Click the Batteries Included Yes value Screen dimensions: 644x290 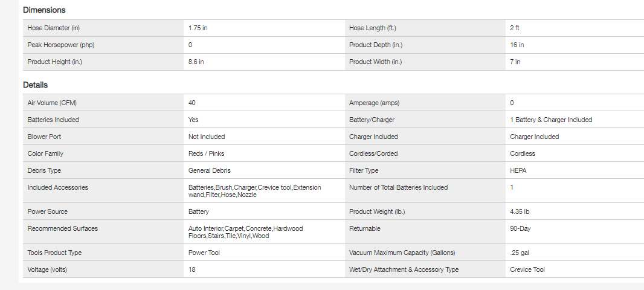193,120
